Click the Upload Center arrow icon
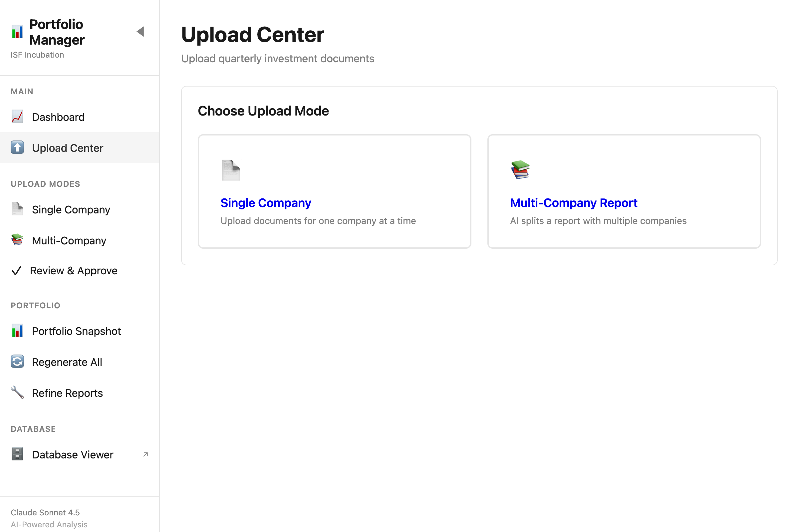This screenshot has height=532, width=799. 17,147
